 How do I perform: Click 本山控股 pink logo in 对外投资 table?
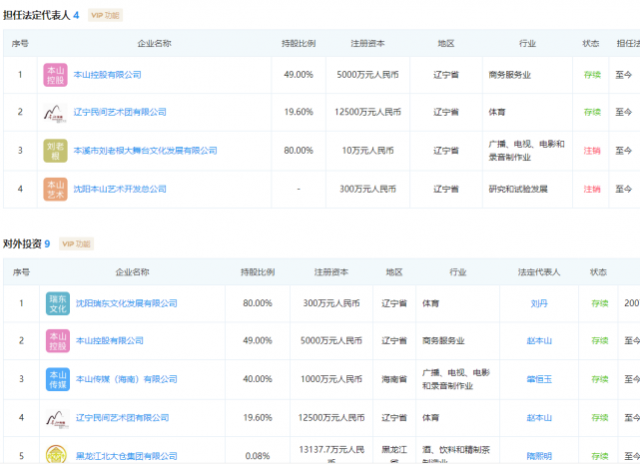coord(58,341)
